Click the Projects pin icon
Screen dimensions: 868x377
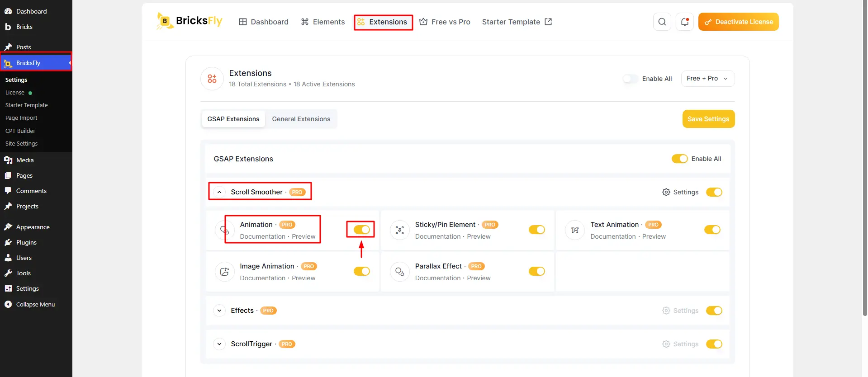click(8, 206)
